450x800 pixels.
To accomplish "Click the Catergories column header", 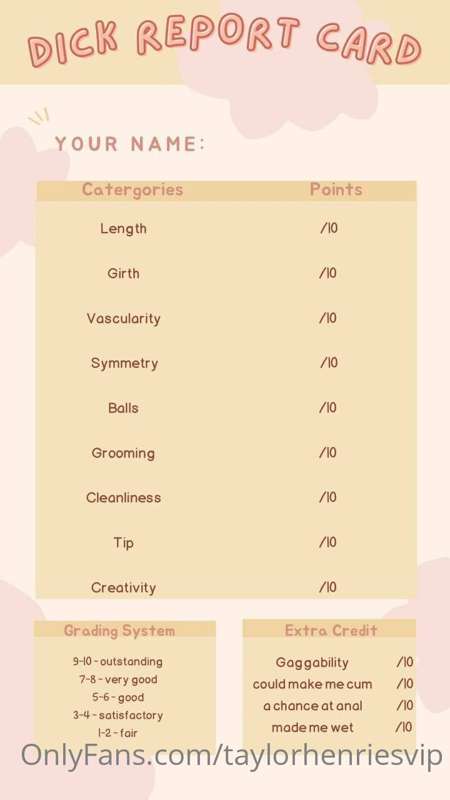I will point(133,190).
